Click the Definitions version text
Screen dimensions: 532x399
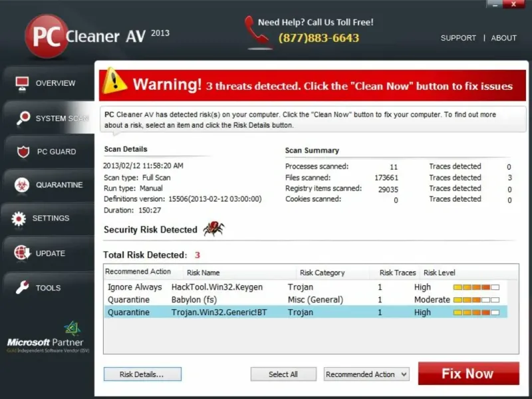point(182,199)
